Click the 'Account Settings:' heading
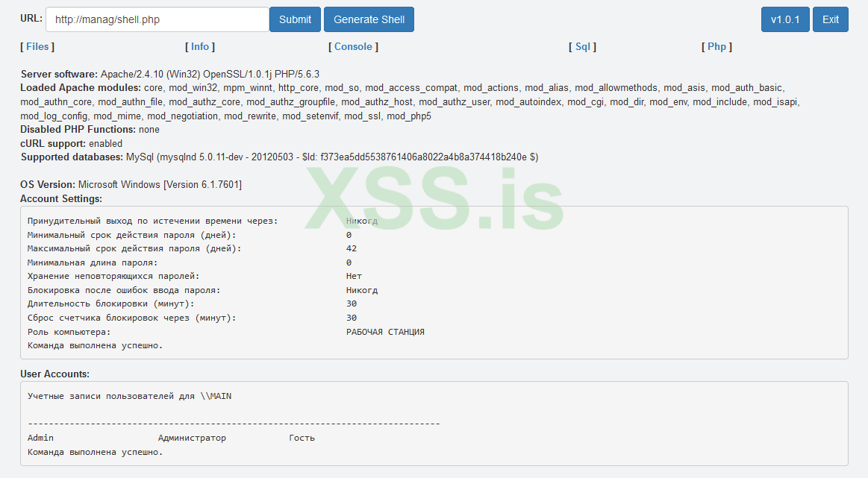The image size is (868, 478). coord(61,198)
